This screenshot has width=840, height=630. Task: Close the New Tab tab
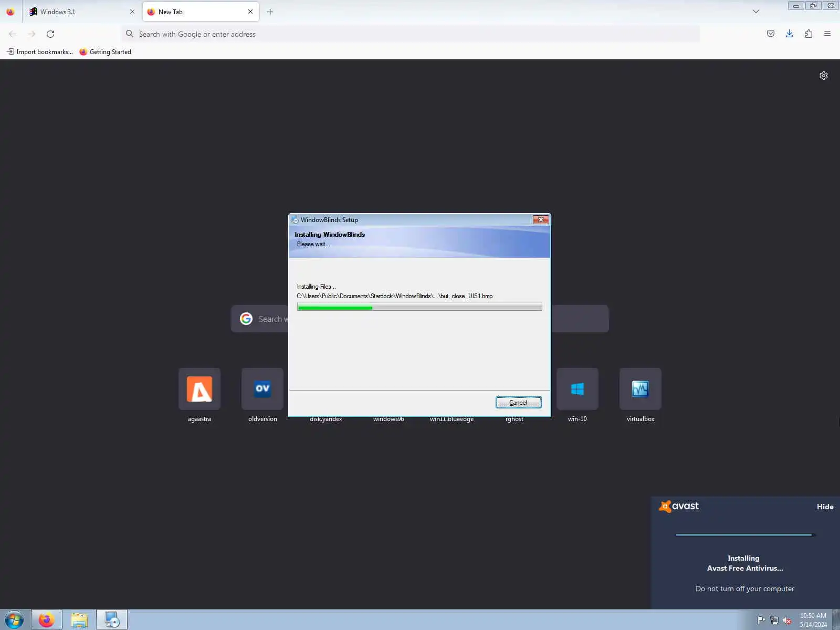(250, 12)
